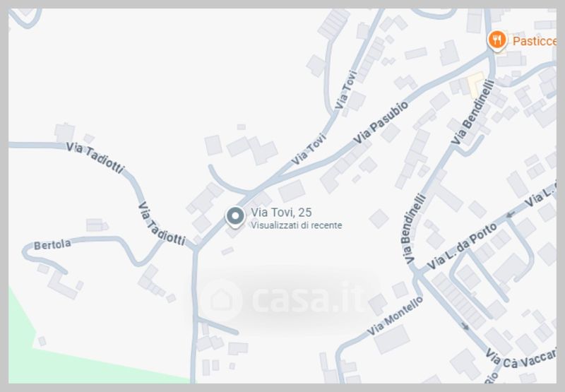Viewport: 565px width, 392px height.
Task: Click the upper Via Tovi label
Action: [345, 90]
